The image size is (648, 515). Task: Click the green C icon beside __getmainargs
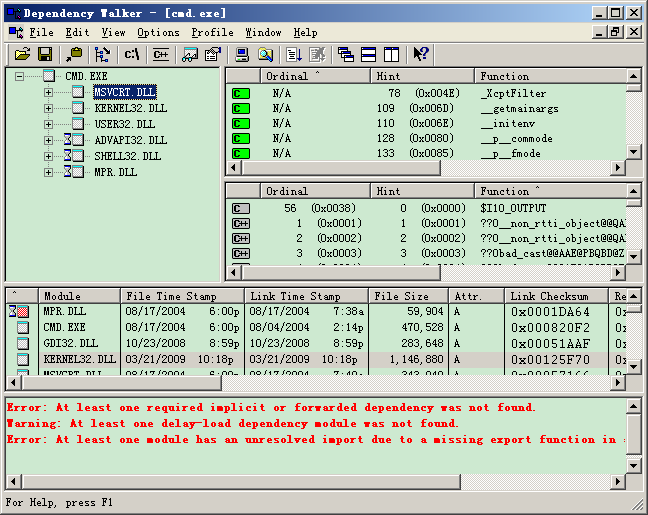click(x=241, y=109)
